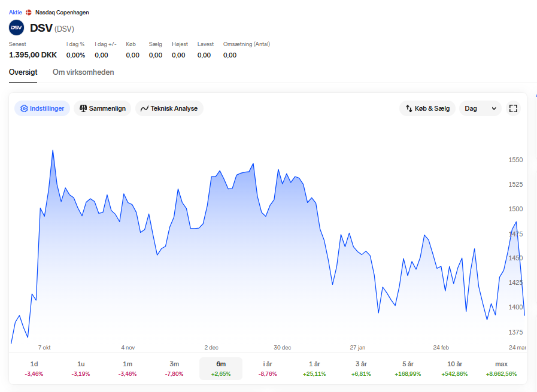The image size is (537, 392).
Task: Click the 24 feb axis label
Action: [x=441, y=348]
